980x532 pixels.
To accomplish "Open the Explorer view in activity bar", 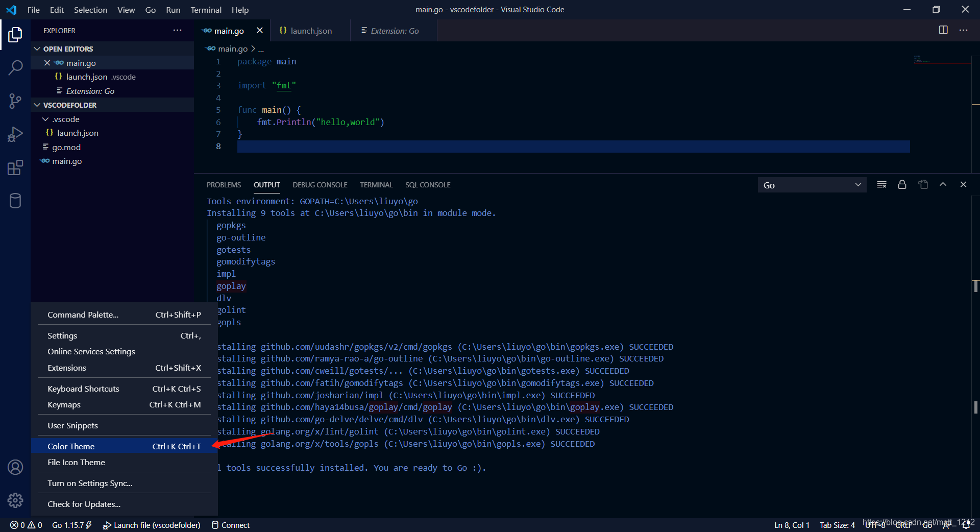I will [15, 35].
